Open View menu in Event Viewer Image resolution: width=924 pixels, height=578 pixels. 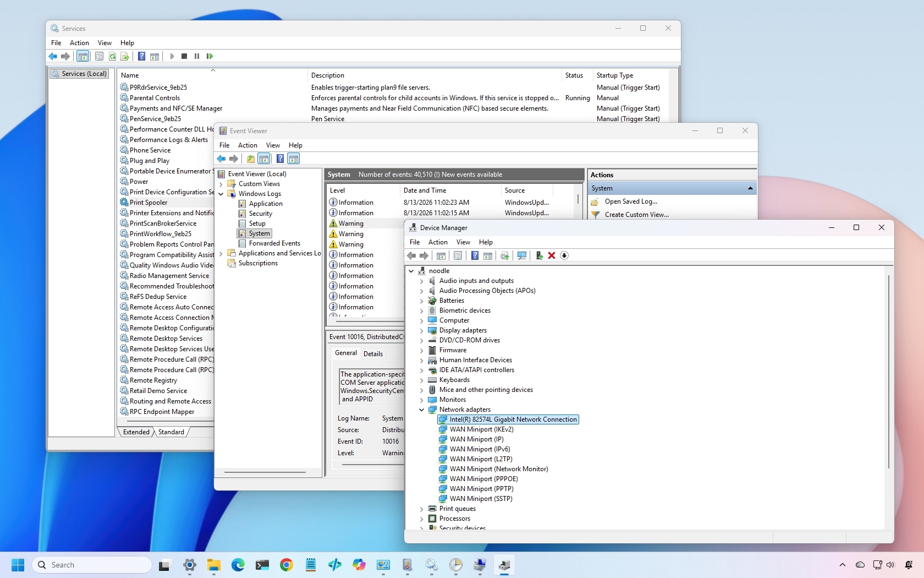point(273,145)
